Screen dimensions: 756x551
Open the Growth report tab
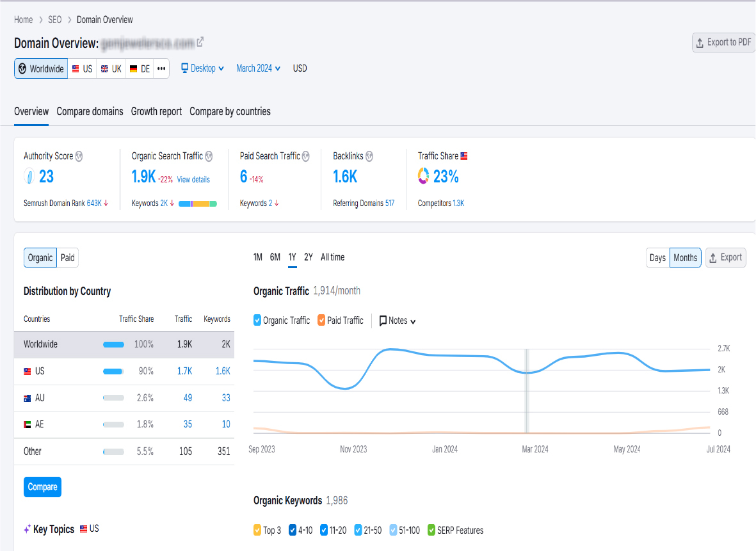coord(156,111)
